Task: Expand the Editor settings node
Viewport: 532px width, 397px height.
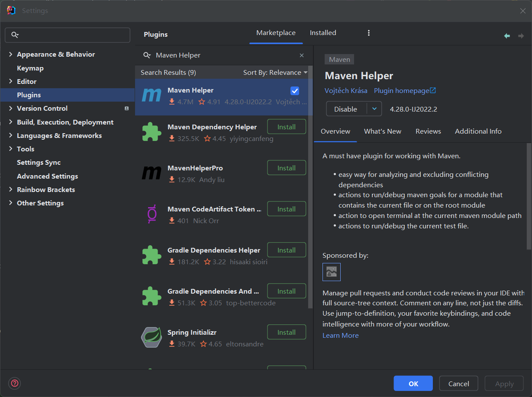Action: coord(10,81)
